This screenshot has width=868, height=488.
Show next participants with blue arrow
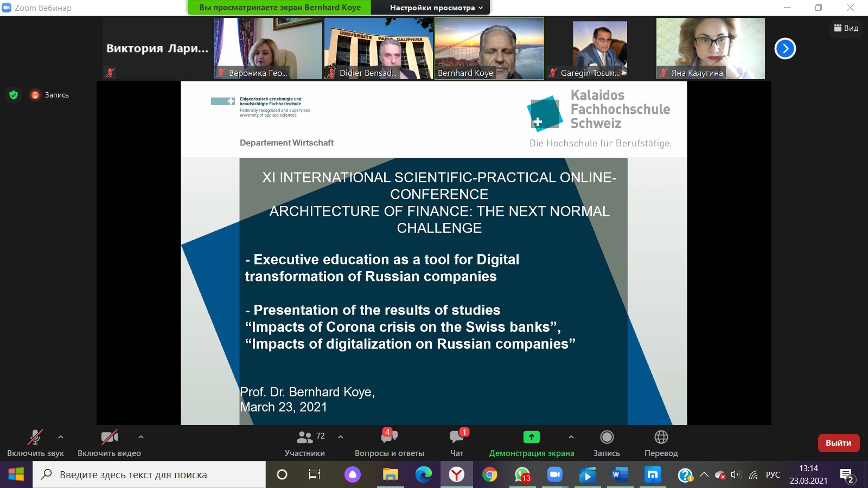[x=784, y=49]
